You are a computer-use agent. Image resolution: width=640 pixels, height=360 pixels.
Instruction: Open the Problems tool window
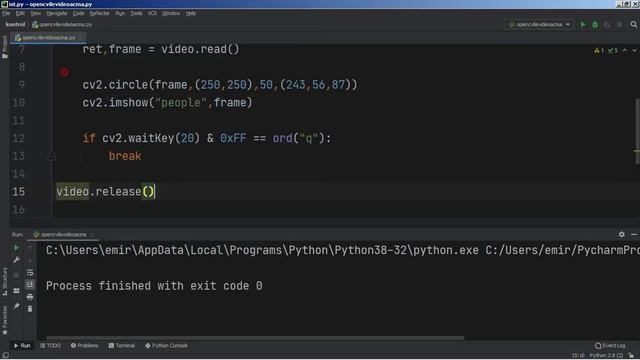84,346
